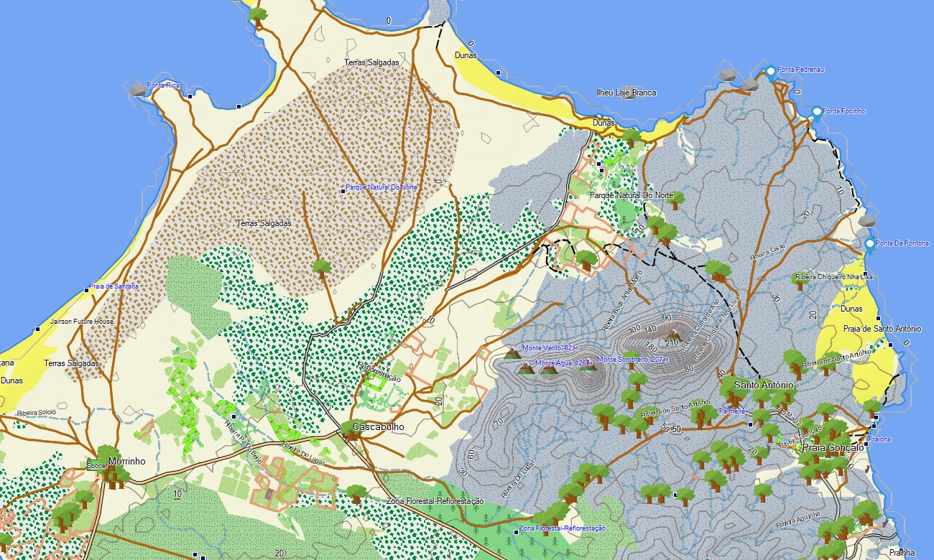Select the Palmeira point label
Screen dimensions: 934x560
click(x=732, y=411)
